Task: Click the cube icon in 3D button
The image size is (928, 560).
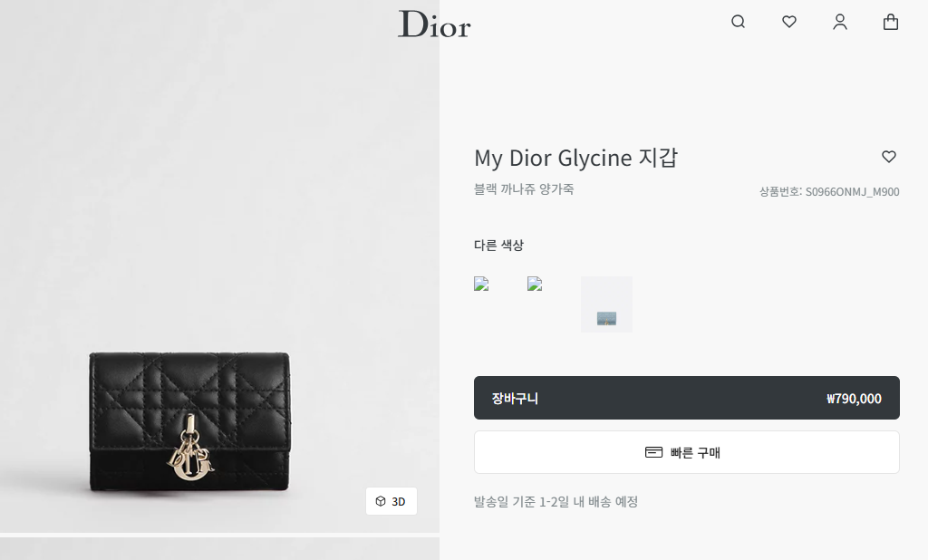Action: pos(381,501)
